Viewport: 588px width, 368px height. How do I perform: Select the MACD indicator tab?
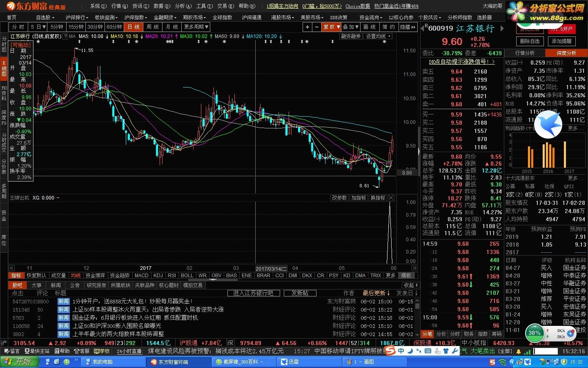(x=141, y=276)
